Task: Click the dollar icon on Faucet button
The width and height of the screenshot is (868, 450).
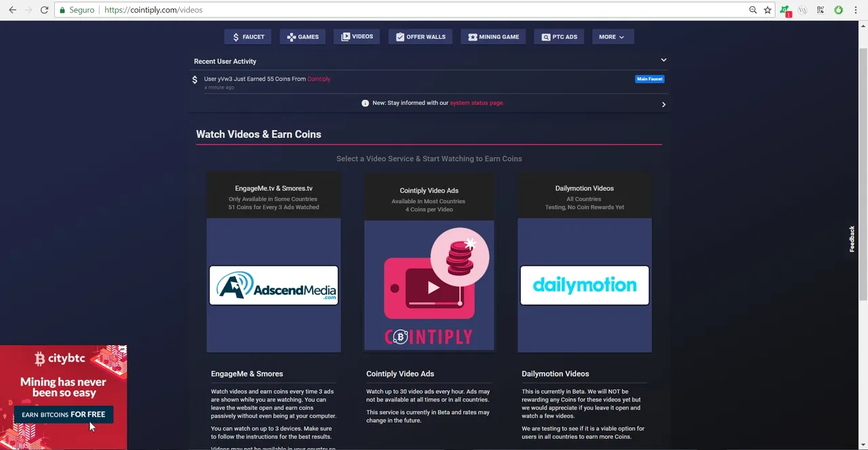Action: [236, 37]
